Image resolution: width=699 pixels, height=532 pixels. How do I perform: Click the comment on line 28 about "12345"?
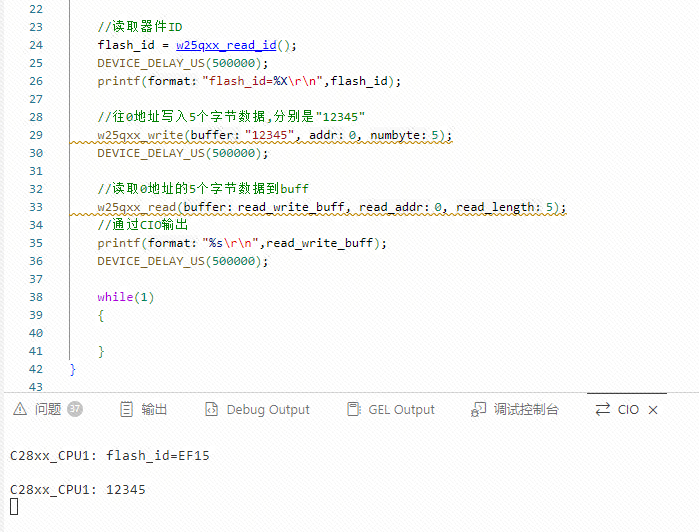(231, 117)
